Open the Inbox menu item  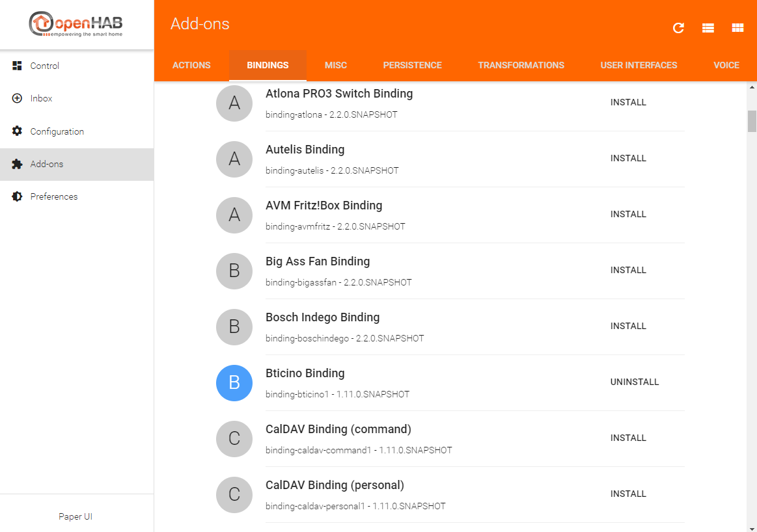(77, 98)
